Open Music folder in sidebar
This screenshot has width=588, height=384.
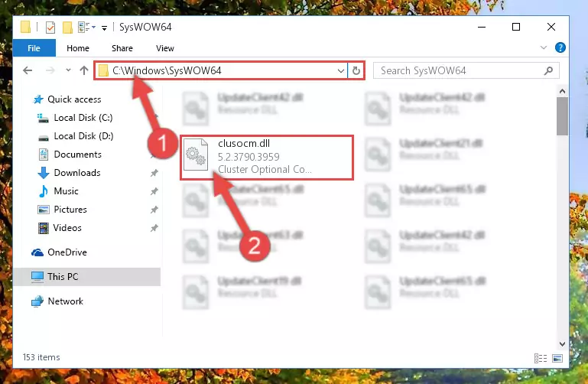[66, 191]
